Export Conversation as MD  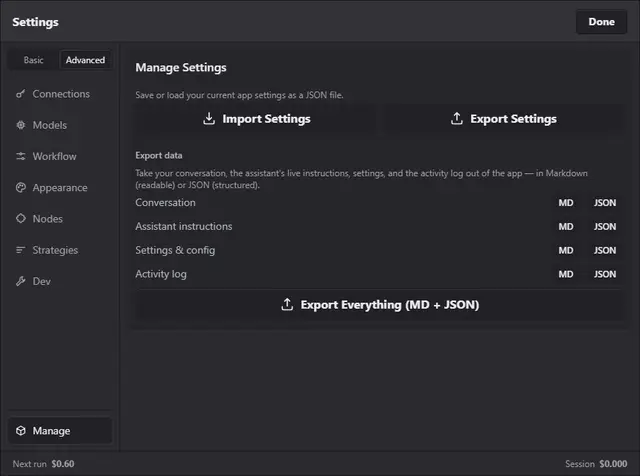pyautogui.click(x=566, y=203)
